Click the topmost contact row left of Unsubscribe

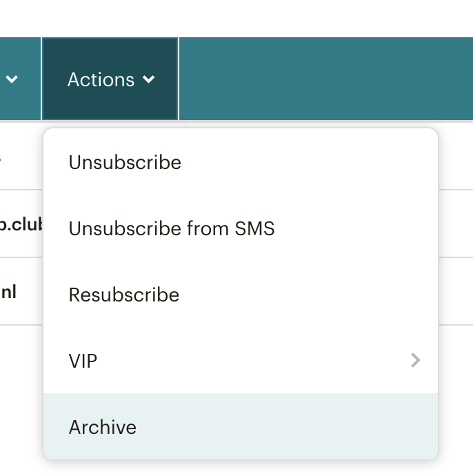click(x=21, y=157)
